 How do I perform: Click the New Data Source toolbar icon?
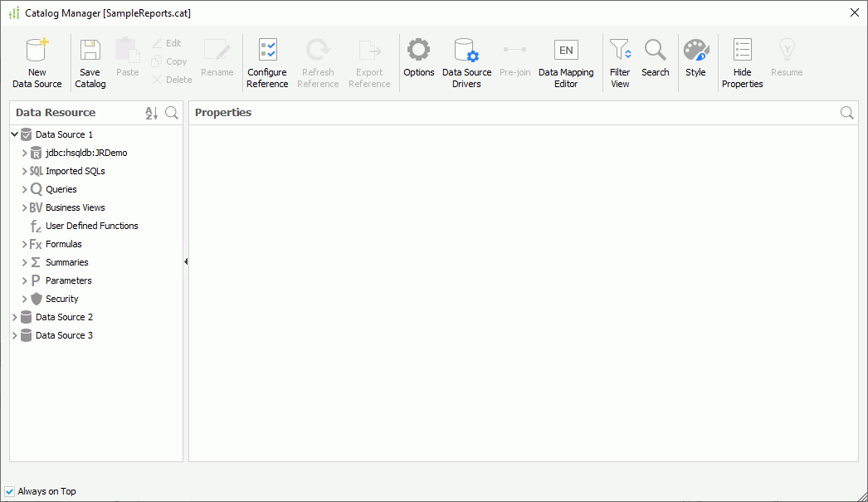[x=37, y=51]
